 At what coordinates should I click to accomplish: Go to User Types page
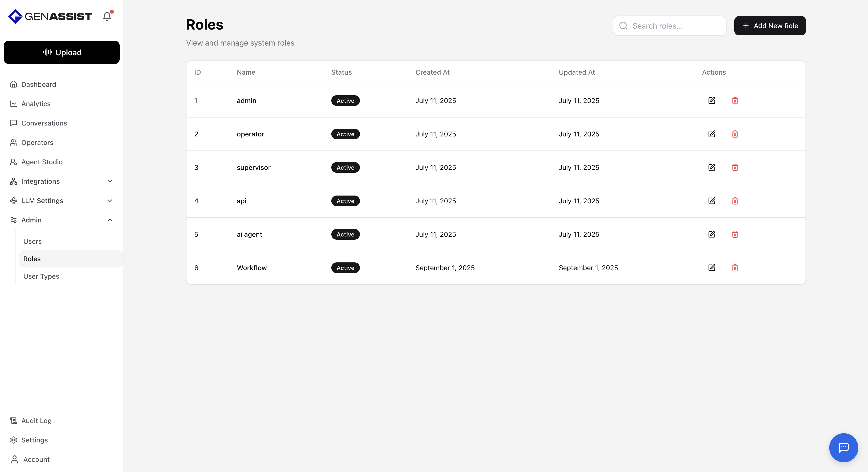coord(41,276)
